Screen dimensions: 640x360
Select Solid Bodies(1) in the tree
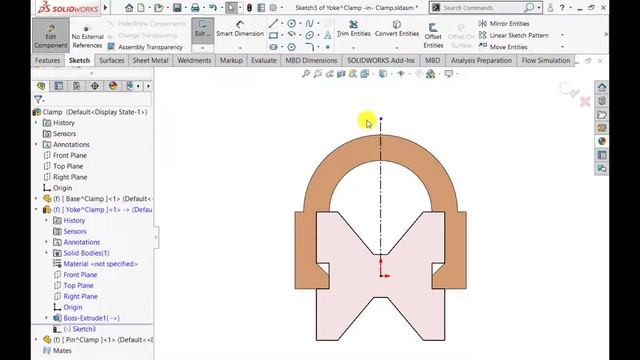click(81, 253)
